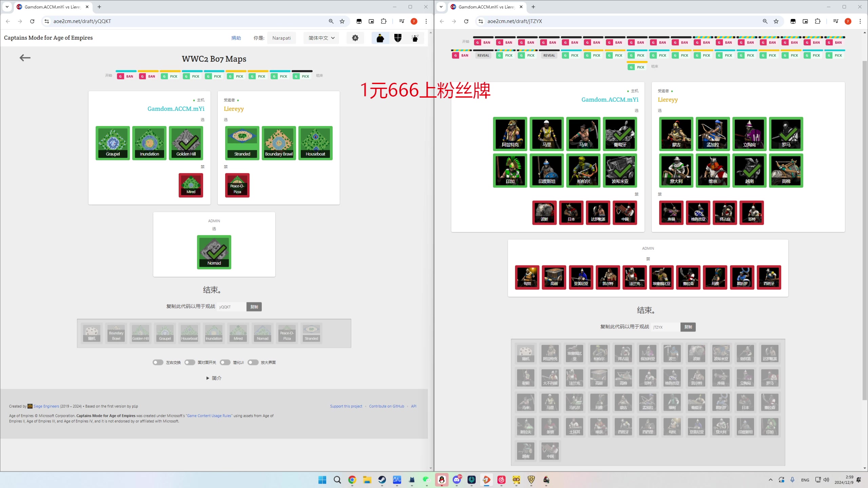
Task: Click the admin-banned 法兰克 civilization tile
Action: (x=635, y=278)
